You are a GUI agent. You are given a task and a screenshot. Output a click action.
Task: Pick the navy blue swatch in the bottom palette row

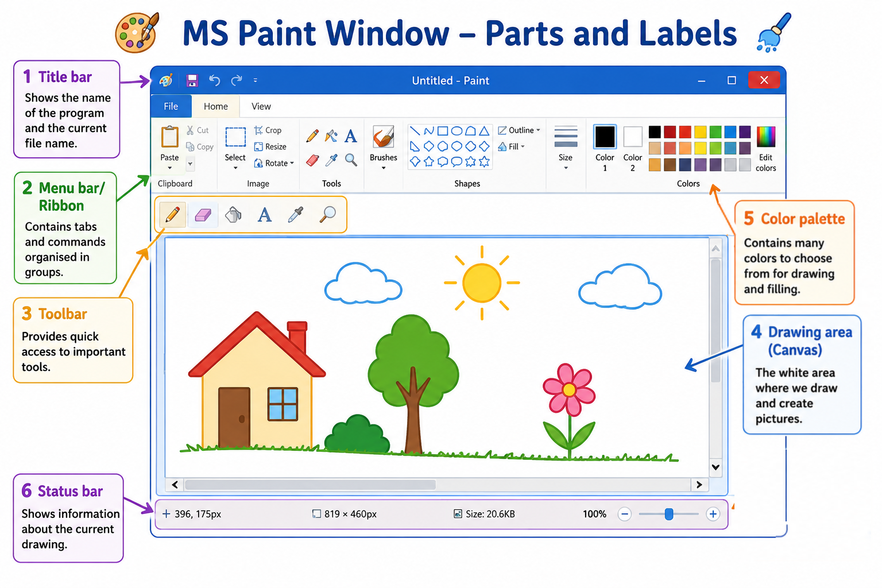[685, 165]
